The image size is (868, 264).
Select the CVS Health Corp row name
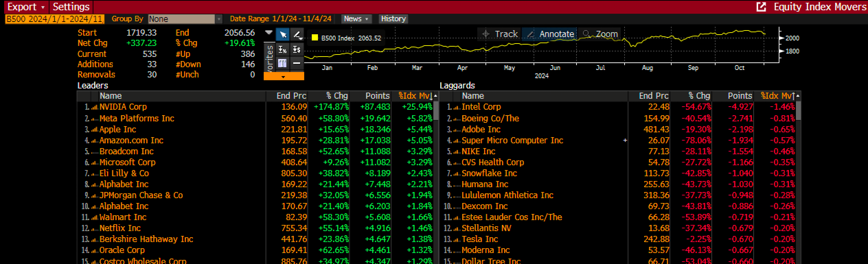point(493,162)
